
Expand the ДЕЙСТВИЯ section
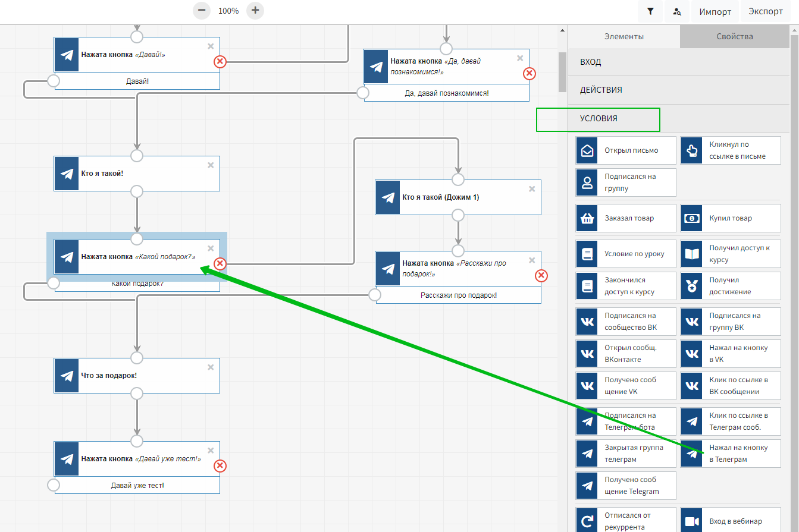(678, 90)
